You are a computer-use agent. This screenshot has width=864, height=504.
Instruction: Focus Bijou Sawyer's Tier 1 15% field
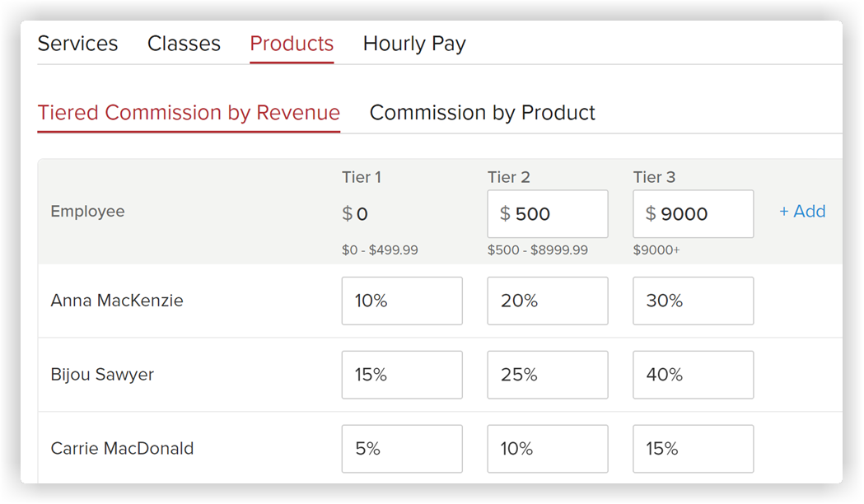coord(402,375)
